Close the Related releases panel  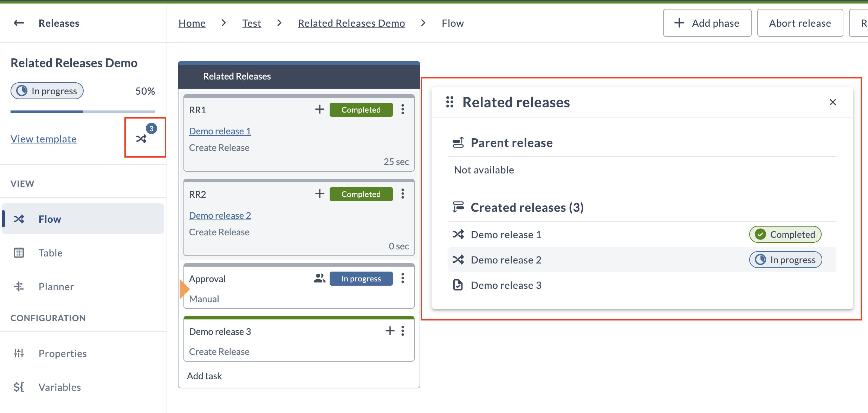(833, 102)
